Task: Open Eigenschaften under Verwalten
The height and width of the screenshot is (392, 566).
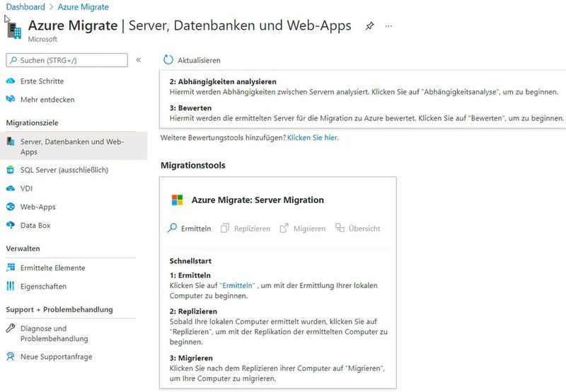Action: (43, 287)
